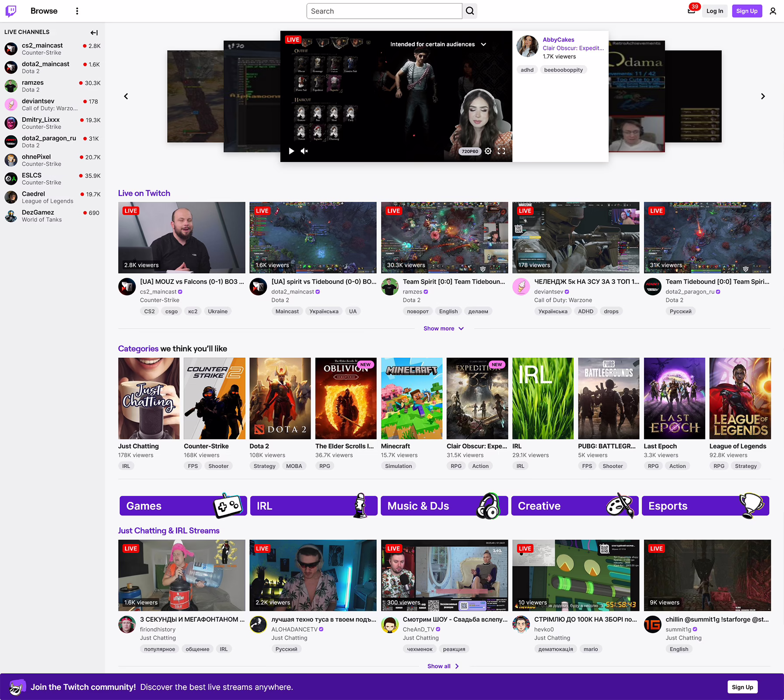Open cs2_maincast MOUZ vs Falcons stream thumbnail
This screenshot has width=784, height=700.
[182, 238]
